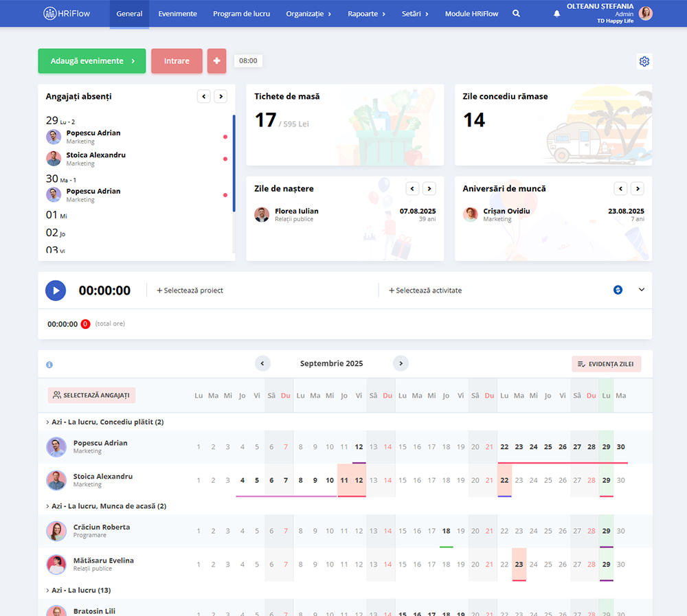Click the Adaugă evenimente button

(91, 60)
